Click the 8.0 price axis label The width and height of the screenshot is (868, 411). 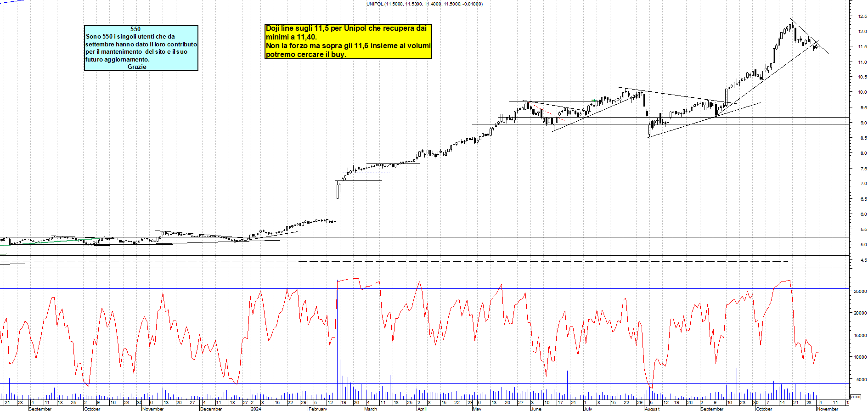[x=863, y=153]
